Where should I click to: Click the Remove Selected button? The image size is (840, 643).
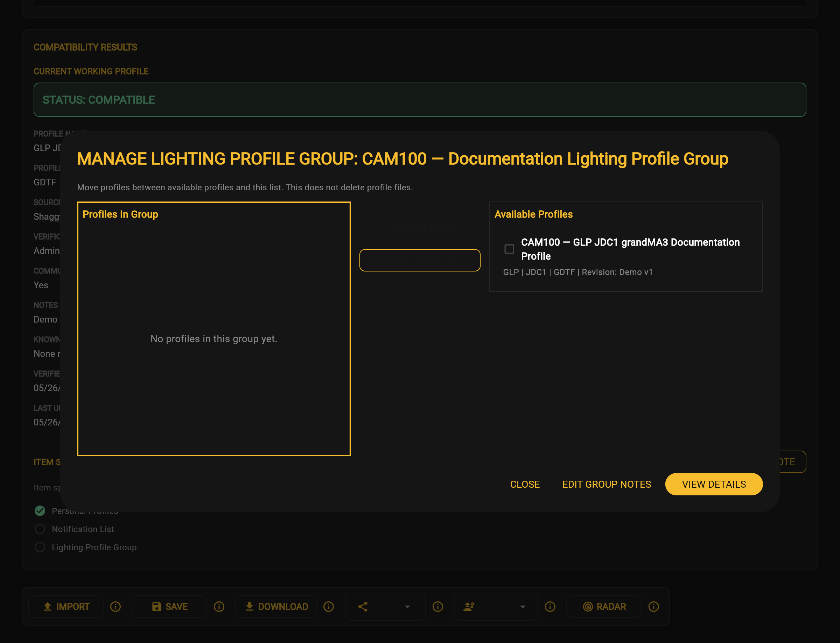pyautogui.click(x=420, y=260)
